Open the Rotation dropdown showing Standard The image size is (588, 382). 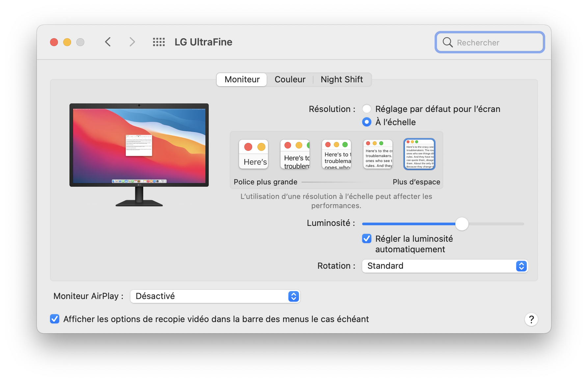click(445, 266)
